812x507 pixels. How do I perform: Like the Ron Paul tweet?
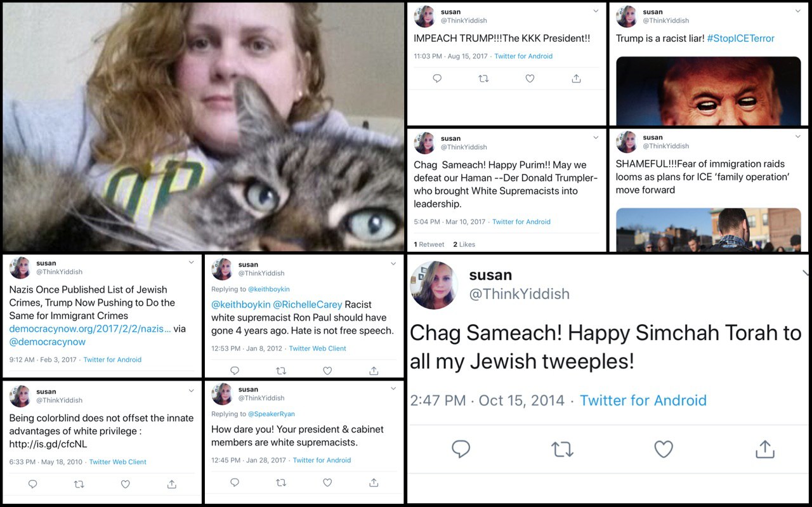(327, 371)
